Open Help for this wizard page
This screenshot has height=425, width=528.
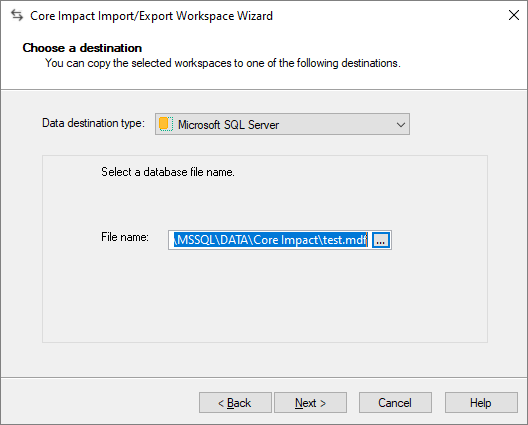click(x=481, y=402)
